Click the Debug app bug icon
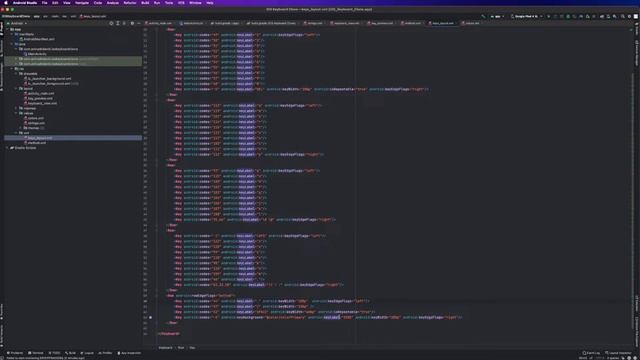This screenshot has width=640, height=360. [568, 16]
